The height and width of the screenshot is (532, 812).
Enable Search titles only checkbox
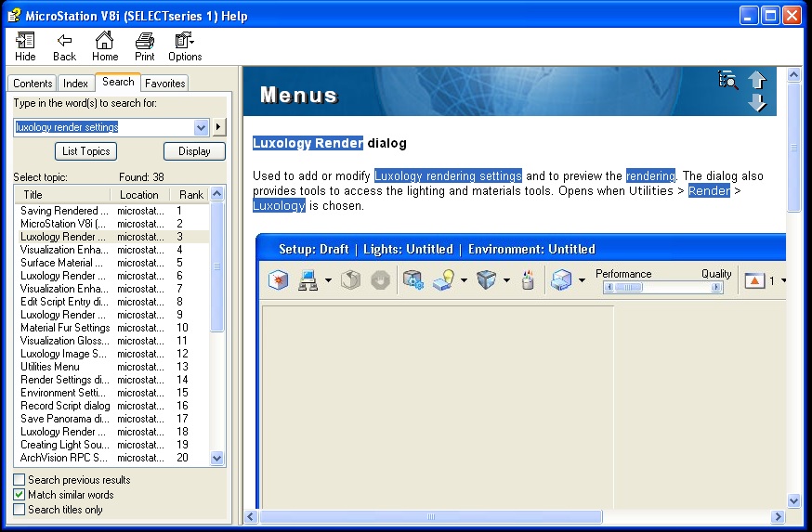tap(20, 510)
